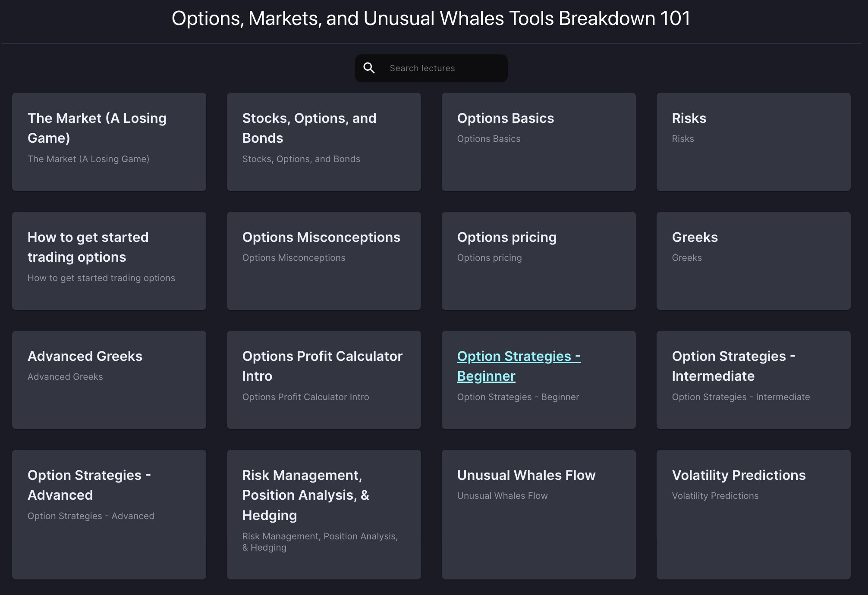Open the Greeks lecture title
This screenshot has width=868, height=595.
click(x=695, y=237)
